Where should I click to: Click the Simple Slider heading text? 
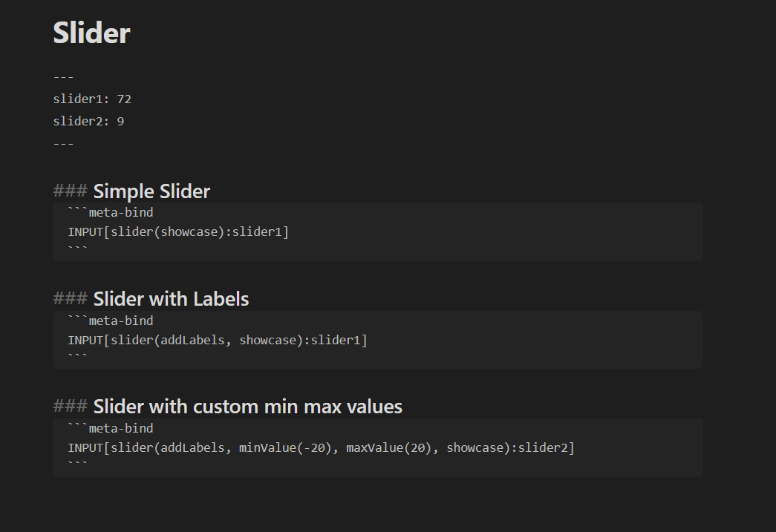coord(151,191)
